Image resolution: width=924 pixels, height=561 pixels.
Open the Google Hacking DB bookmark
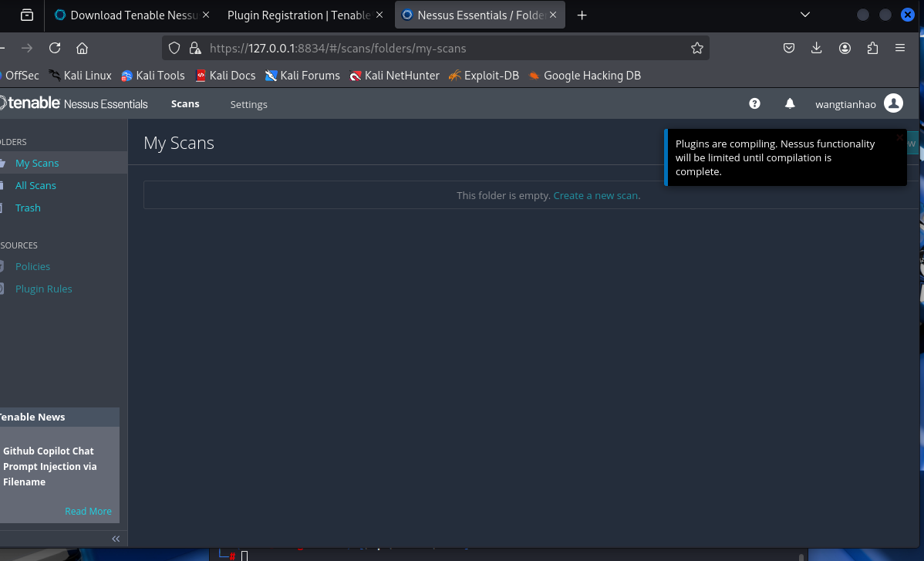(x=585, y=76)
